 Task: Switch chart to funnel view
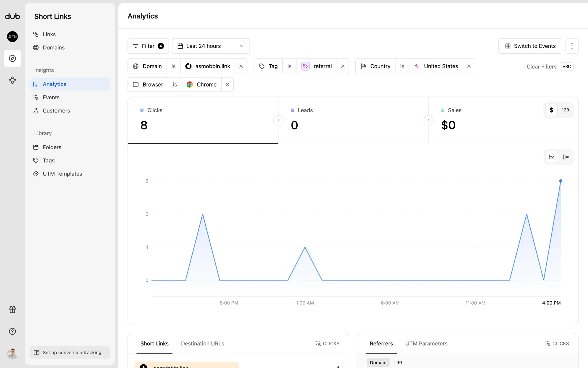[566, 157]
